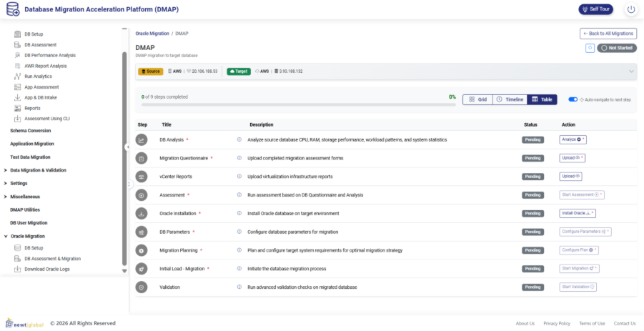Viewport: 644px width, 331px height.
Task: Open Schema Conversion from the sidebar
Action: tap(30, 131)
